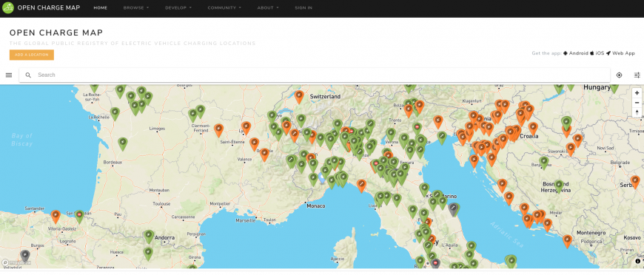
Task: Select the green marker near Bosnia and Herzegovina
Action: pos(559,186)
